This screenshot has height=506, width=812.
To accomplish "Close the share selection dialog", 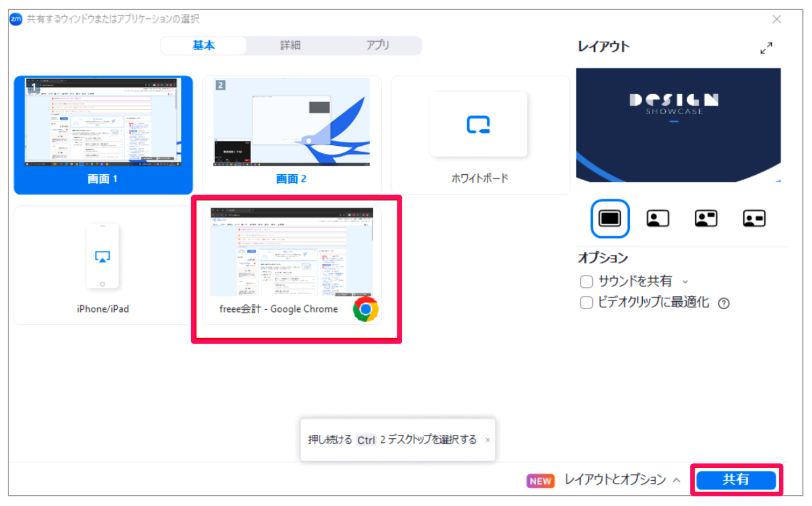I will pyautogui.click(x=777, y=19).
